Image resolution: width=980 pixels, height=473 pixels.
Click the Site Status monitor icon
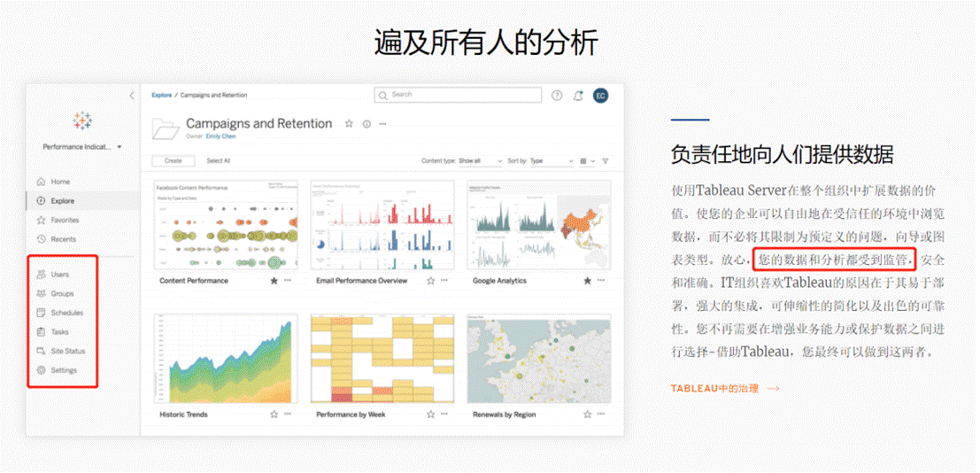(42, 352)
